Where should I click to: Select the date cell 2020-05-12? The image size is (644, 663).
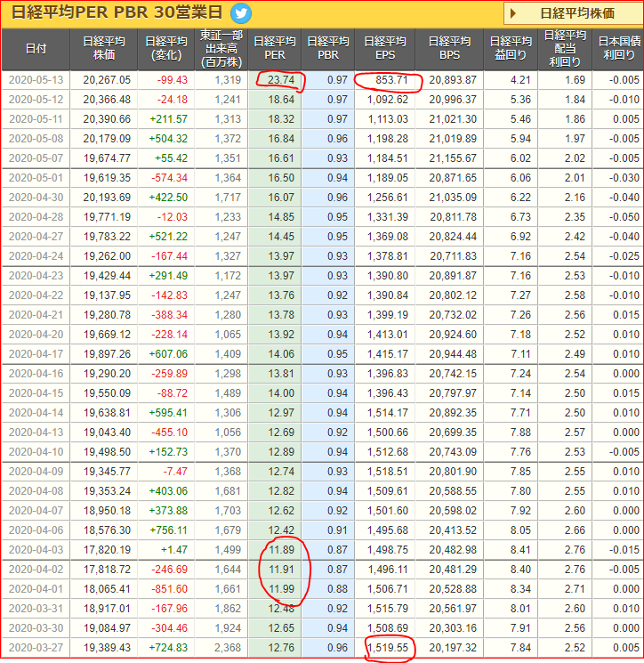click(x=36, y=100)
